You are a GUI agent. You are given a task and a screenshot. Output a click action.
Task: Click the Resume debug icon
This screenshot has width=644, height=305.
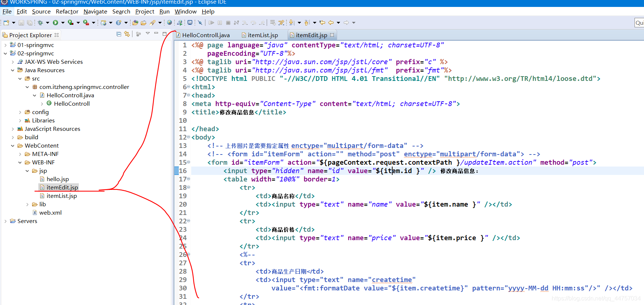click(x=211, y=23)
